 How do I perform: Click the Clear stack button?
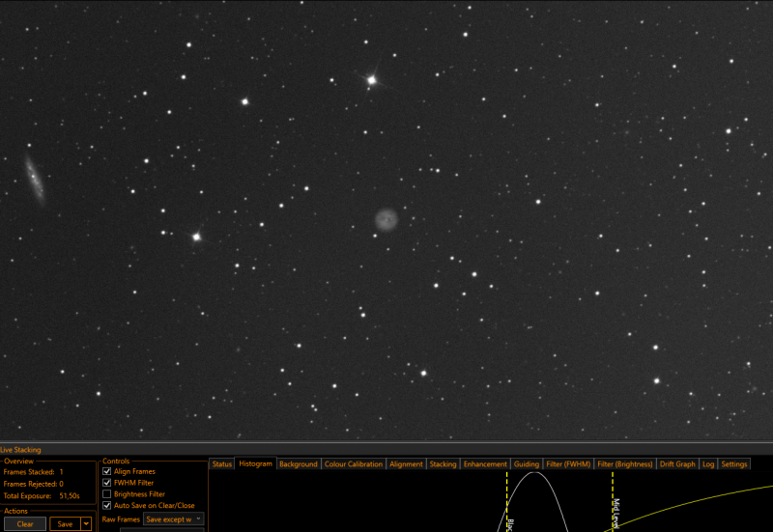pos(25,524)
